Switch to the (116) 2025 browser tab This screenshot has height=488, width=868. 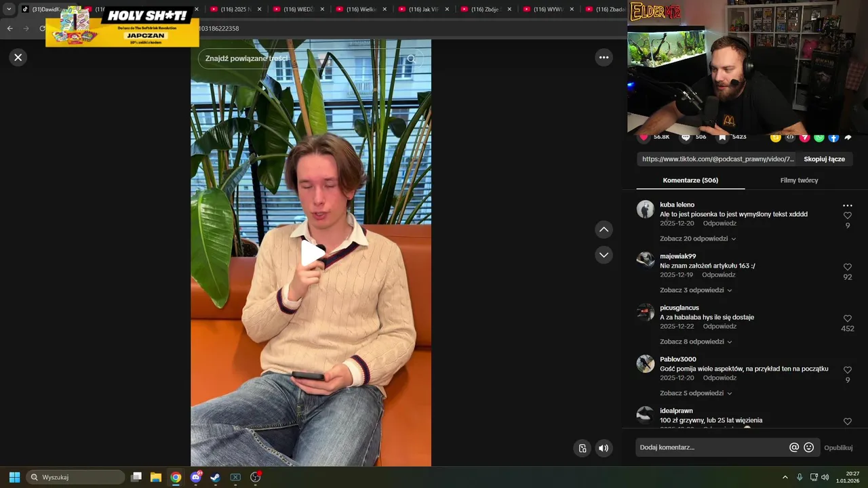[x=235, y=9]
